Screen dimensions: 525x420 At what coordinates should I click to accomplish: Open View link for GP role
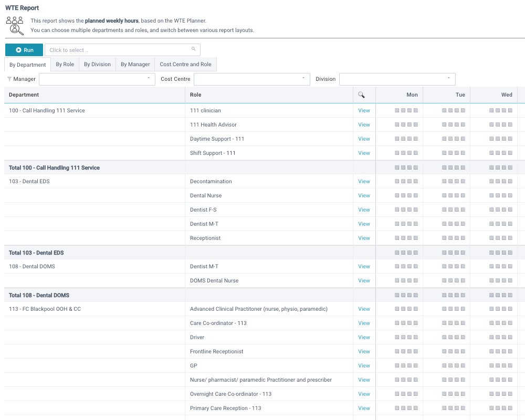364,366
